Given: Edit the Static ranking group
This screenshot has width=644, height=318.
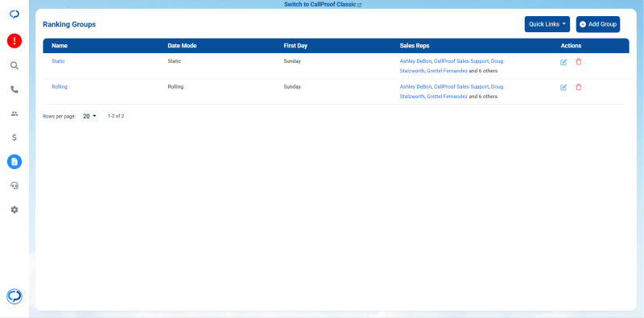Looking at the screenshot, I should (x=563, y=63).
